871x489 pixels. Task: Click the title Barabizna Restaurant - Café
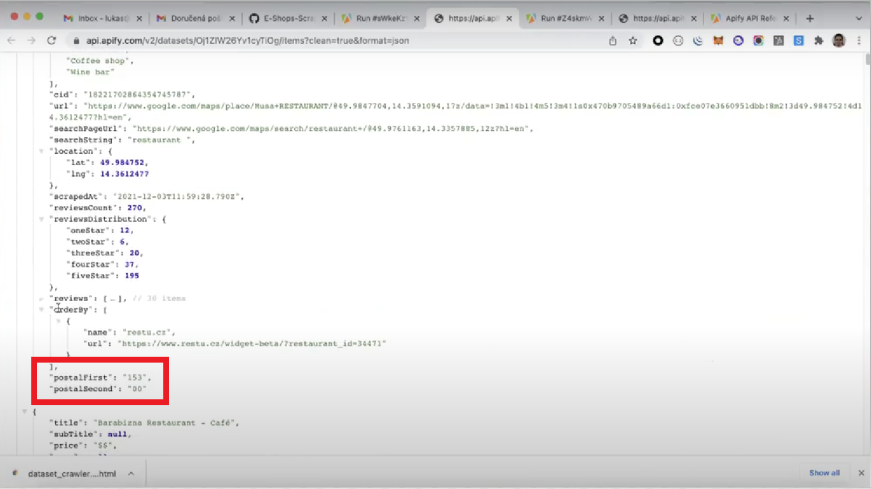(164, 423)
